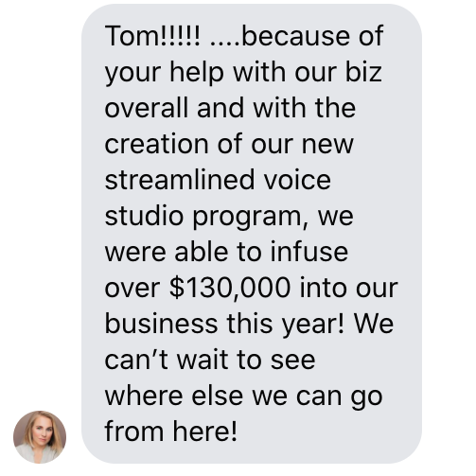Viewport: 476px width, 476px height.
Task: Click the word "overall" in the message
Action: point(147,108)
